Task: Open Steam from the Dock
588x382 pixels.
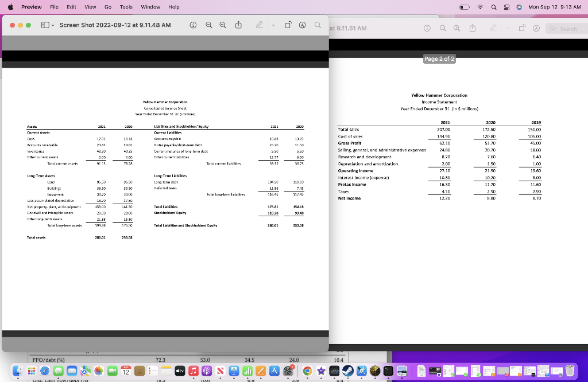Action: [347, 371]
